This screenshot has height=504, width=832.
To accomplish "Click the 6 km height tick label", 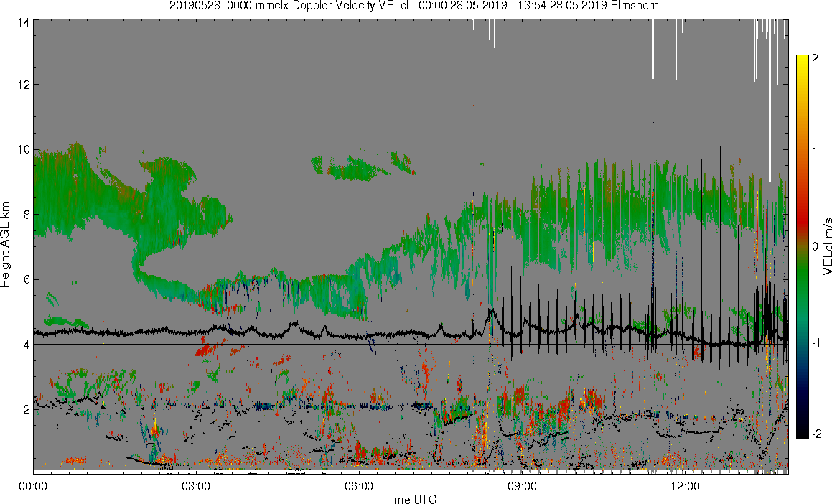I will tap(27, 279).
